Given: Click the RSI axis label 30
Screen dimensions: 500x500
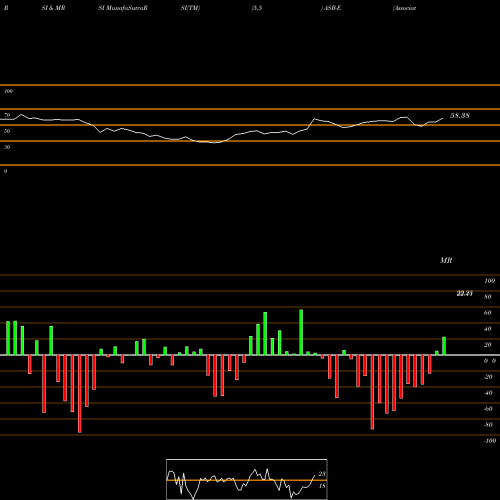Looking at the screenshot, I should 7,147.
